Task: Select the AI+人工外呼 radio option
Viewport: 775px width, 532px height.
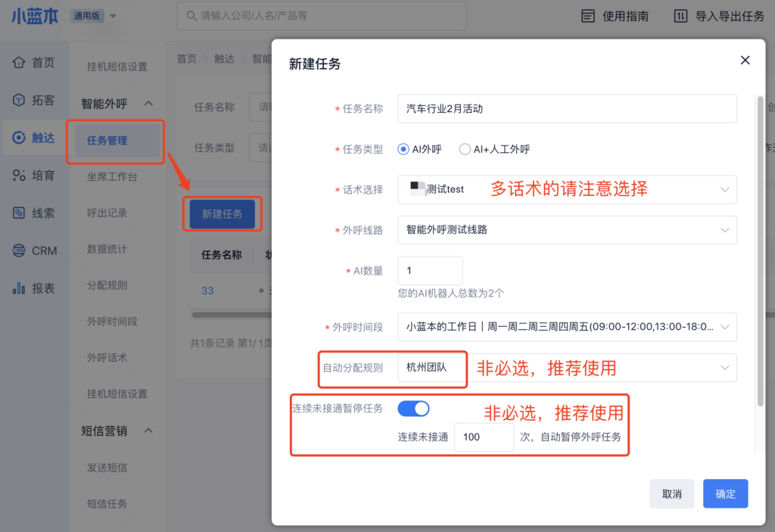Action: [465, 149]
